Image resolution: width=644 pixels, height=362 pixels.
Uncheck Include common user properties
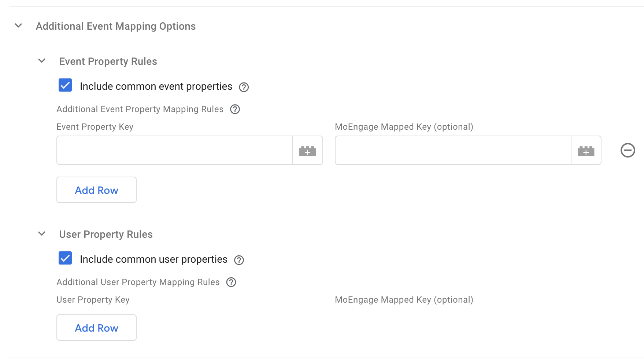point(65,258)
